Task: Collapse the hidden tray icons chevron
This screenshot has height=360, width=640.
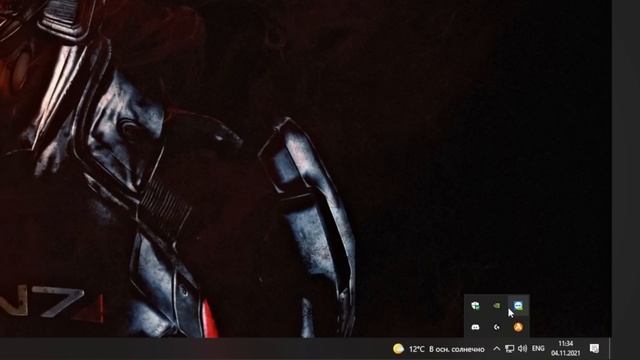Action: point(496,349)
